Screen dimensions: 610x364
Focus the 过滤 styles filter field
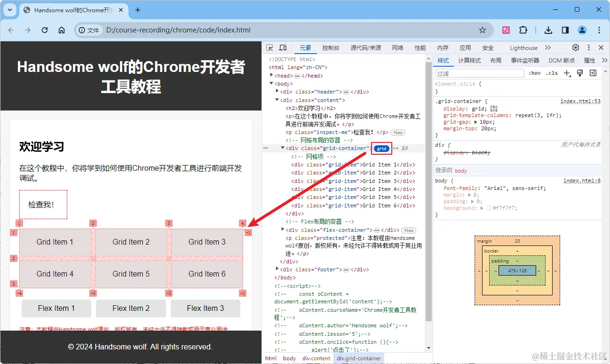(479, 73)
